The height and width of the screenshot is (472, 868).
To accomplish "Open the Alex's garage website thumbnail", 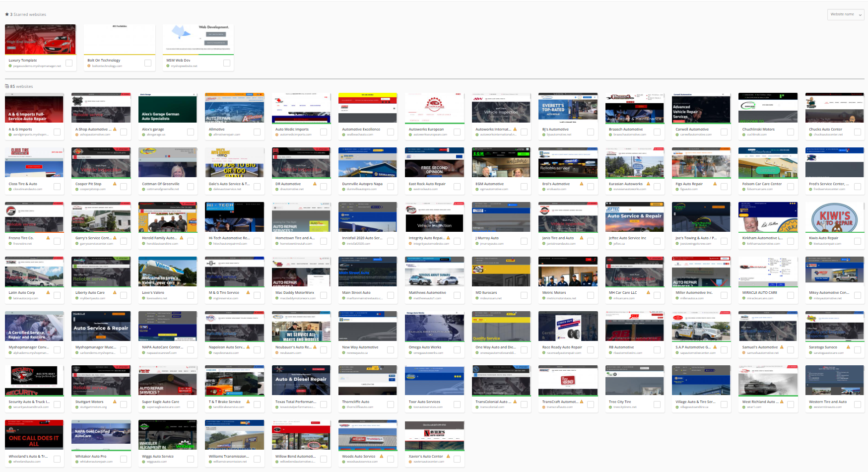I will pyautogui.click(x=167, y=108).
